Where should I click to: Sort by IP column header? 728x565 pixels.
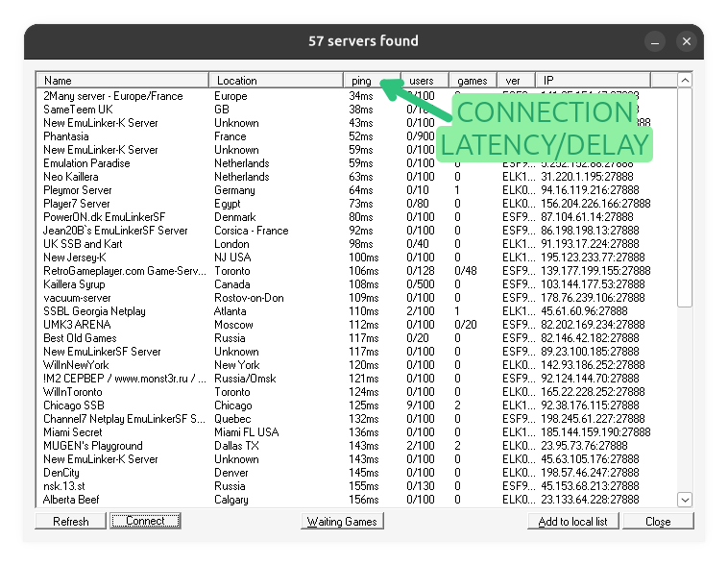point(594,81)
